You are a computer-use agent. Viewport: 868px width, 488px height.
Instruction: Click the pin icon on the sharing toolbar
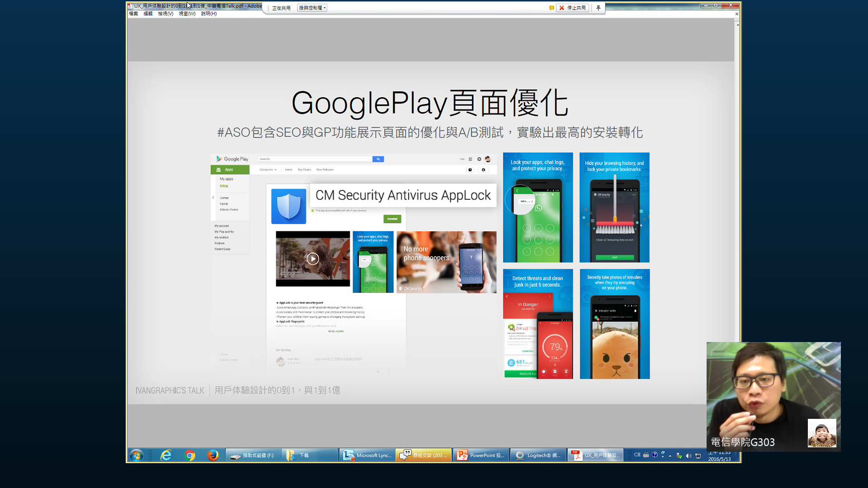[x=598, y=8]
